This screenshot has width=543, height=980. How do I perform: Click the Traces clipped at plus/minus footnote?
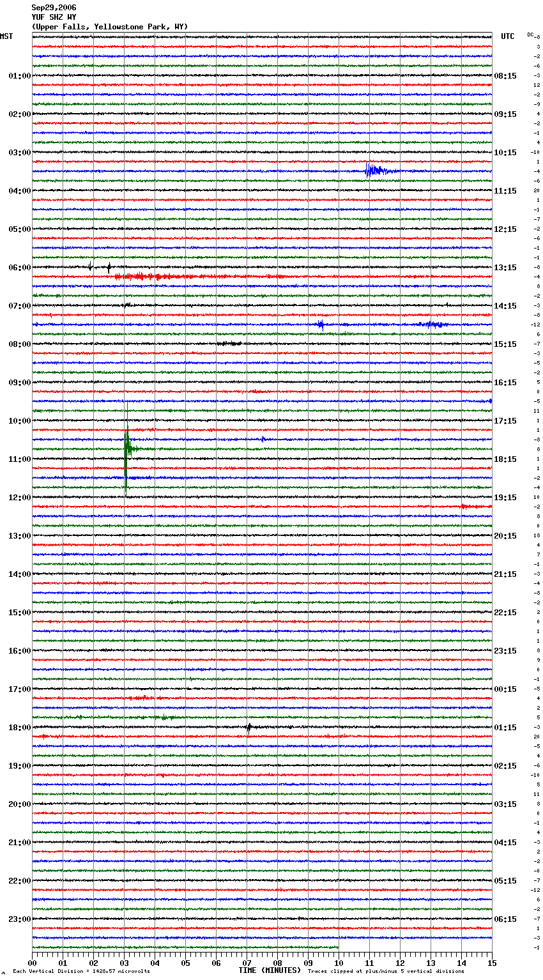pos(386,971)
